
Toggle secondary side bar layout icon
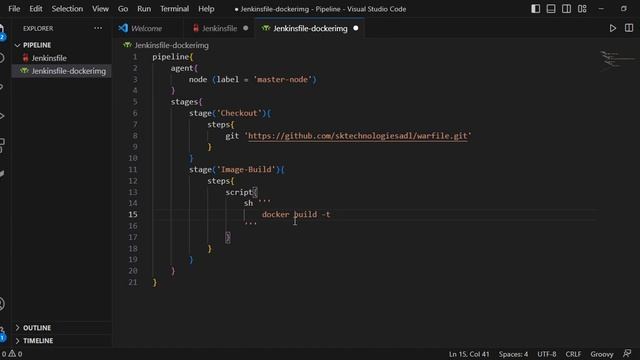(x=567, y=9)
